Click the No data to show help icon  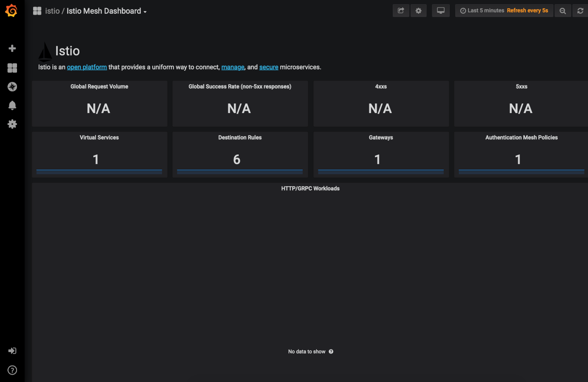tap(331, 351)
